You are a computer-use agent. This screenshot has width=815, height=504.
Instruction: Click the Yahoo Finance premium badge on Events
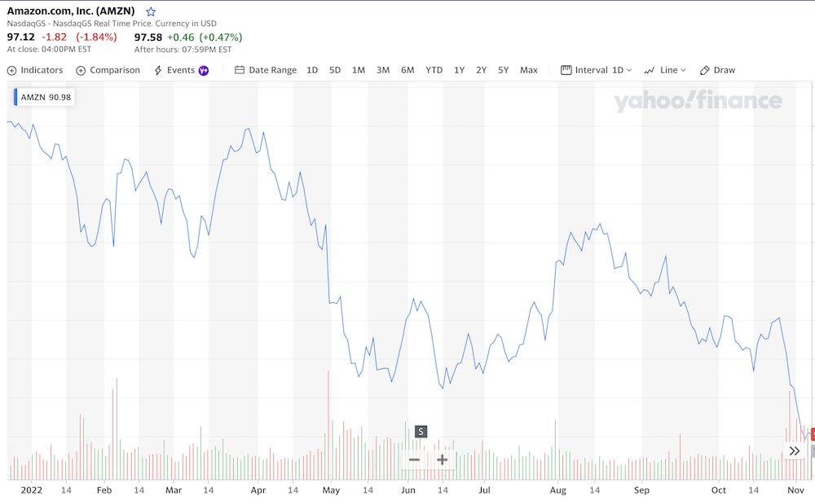tap(204, 71)
